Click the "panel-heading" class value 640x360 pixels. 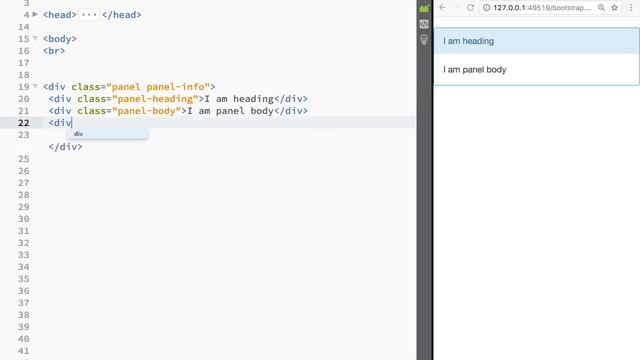(x=155, y=99)
